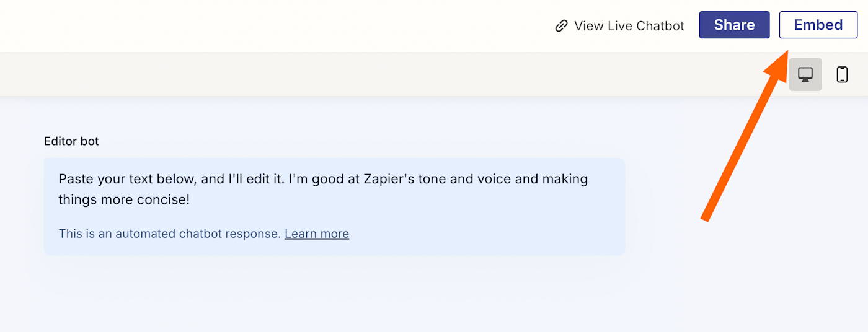Click the Editor bot name label
The width and height of the screenshot is (868, 332).
coord(71,141)
